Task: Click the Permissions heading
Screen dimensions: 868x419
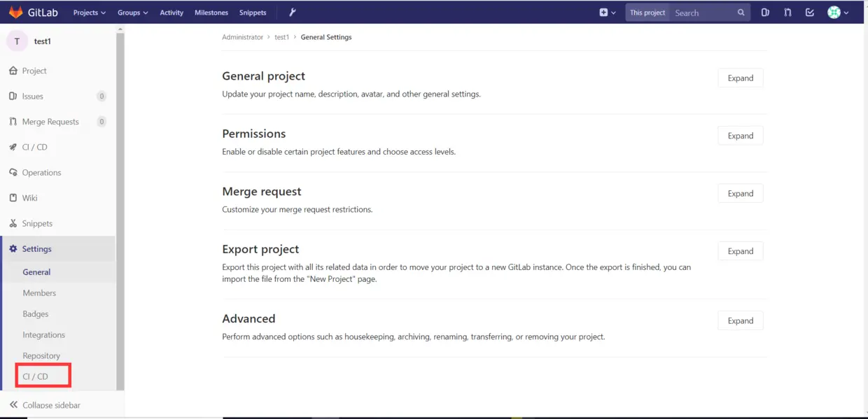Action: coord(254,134)
